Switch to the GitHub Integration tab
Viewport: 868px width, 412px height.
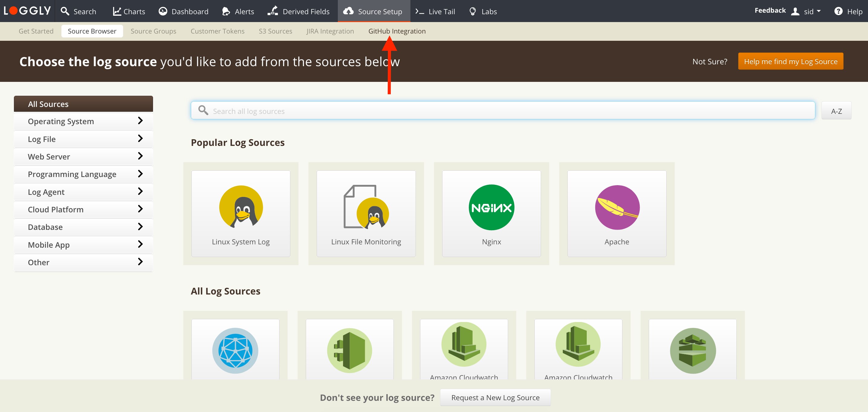click(396, 31)
